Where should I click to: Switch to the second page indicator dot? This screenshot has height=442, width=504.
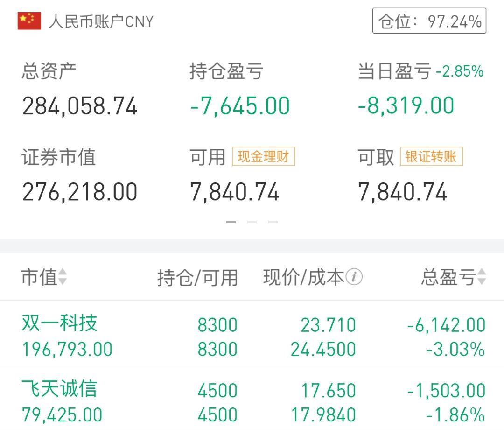252,222
